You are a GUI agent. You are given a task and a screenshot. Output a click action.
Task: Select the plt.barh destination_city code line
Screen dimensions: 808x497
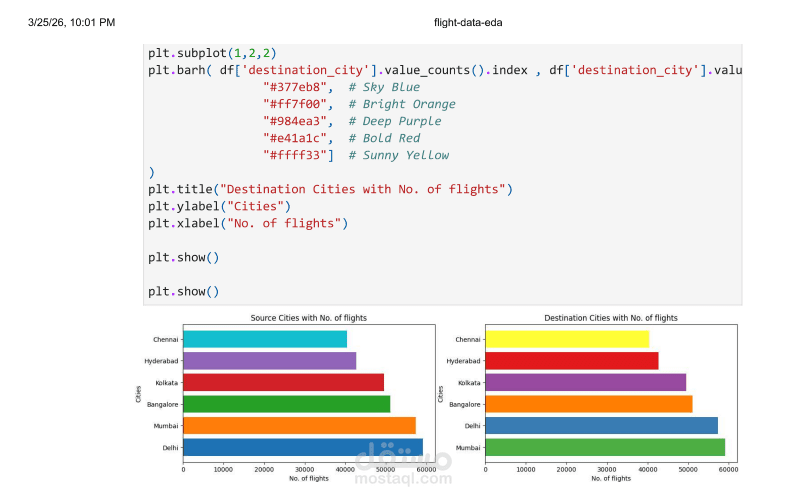(x=445, y=70)
